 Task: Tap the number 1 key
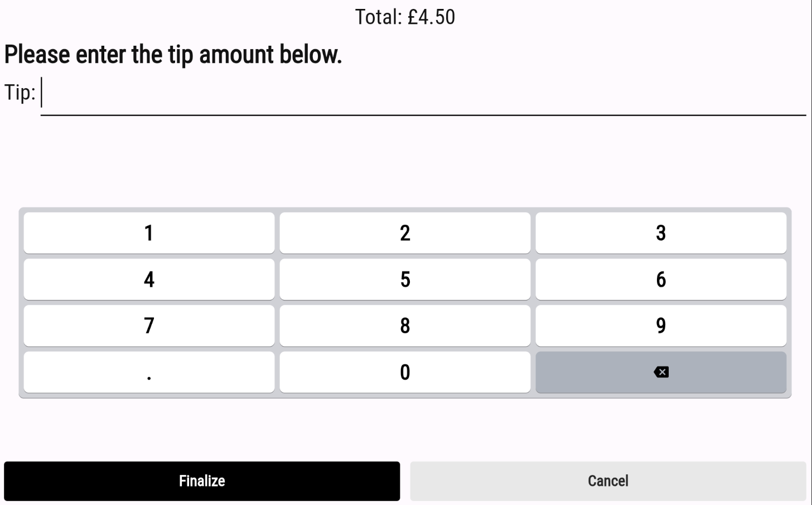click(x=149, y=233)
